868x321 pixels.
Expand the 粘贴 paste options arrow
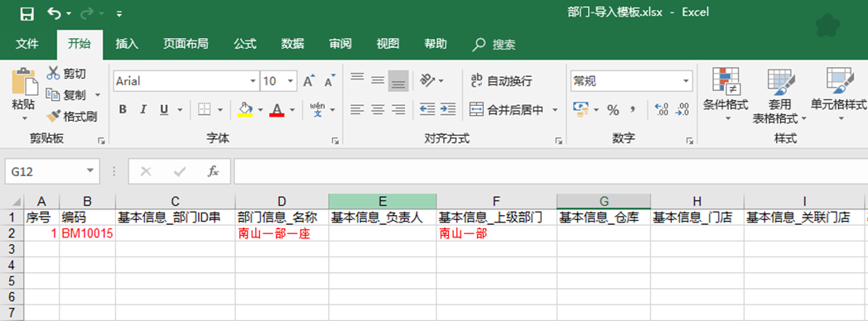pos(24,117)
